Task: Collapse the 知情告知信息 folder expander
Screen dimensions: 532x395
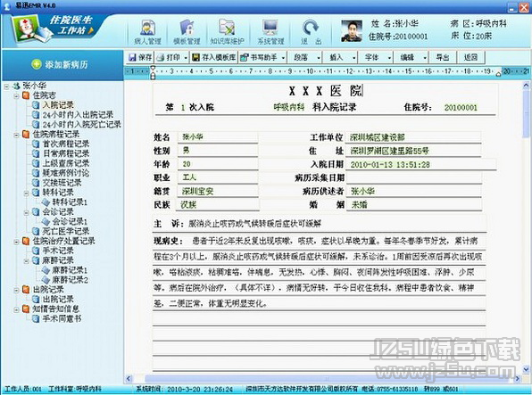Action: tap(16, 309)
